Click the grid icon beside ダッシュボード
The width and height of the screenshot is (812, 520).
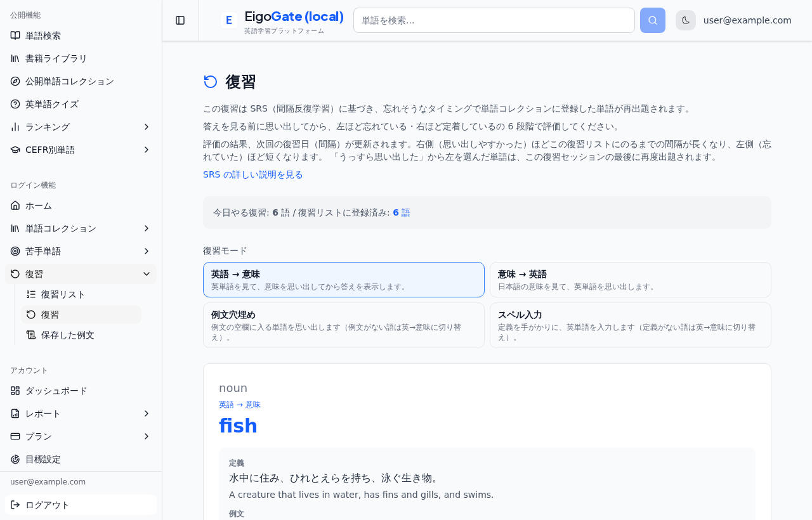tap(15, 391)
